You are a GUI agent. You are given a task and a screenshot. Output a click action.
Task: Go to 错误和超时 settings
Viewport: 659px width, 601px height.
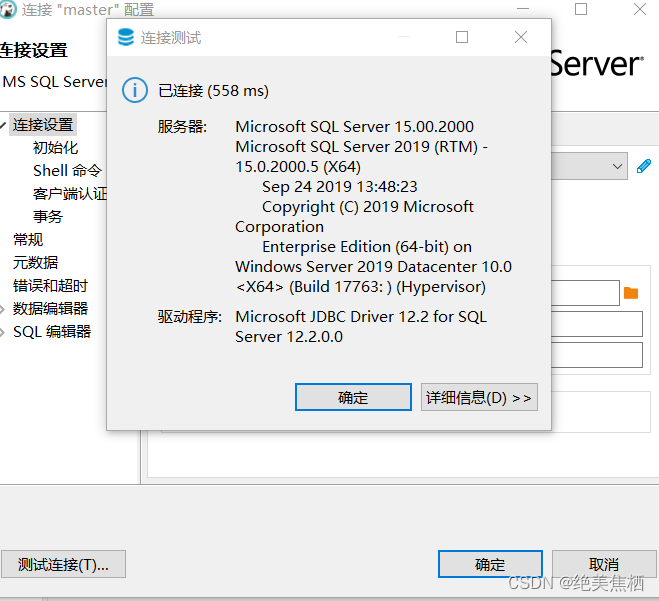50,286
